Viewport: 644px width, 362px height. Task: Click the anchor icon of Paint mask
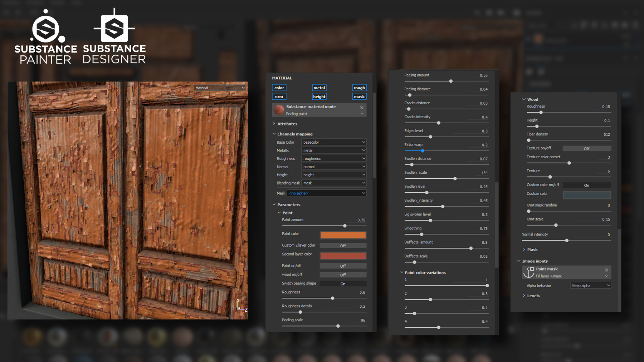click(528, 272)
